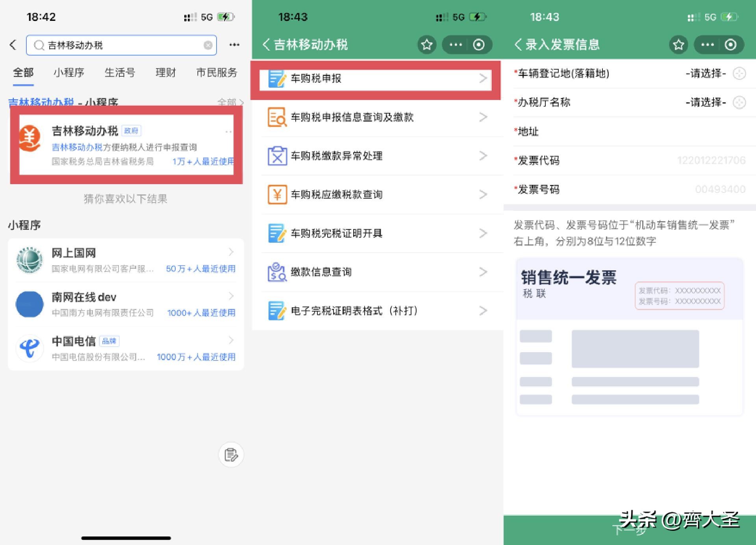Favorite the 吉林移动办税 page via star icon
Screen dimensions: 756x545
[x=426, y=45]
